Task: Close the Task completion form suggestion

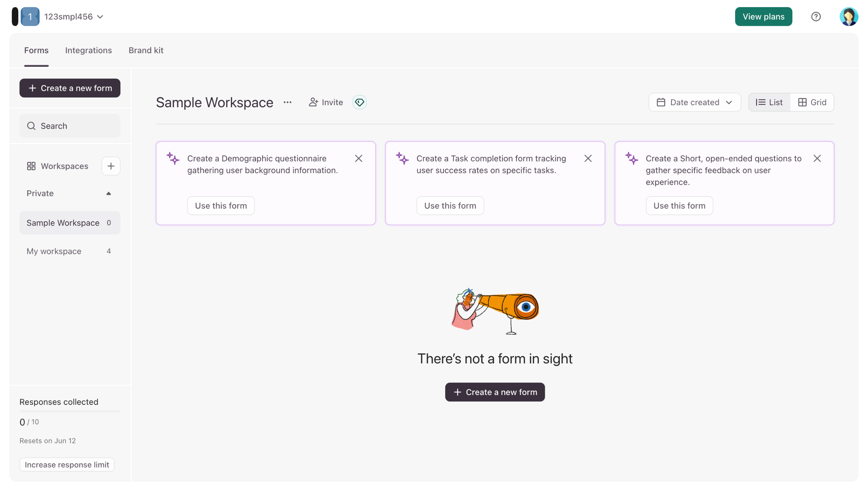Action: pos(588,158)
